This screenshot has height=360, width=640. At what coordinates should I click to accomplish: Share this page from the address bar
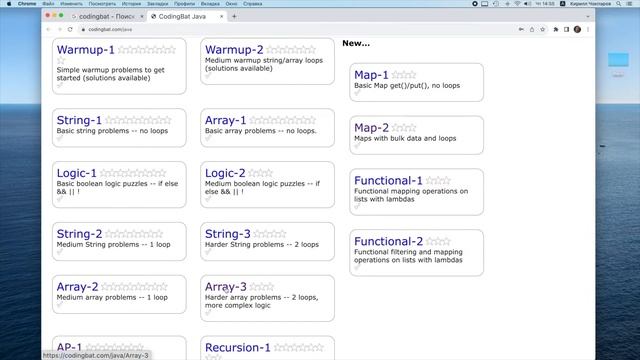click(532, 29)
